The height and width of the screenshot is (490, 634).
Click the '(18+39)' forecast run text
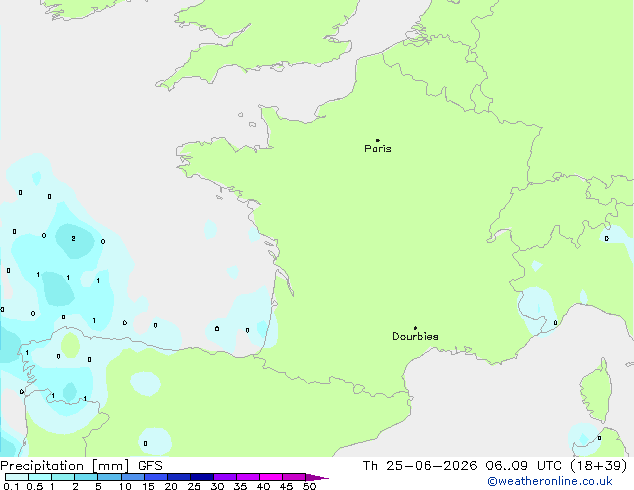pos(598,466)
